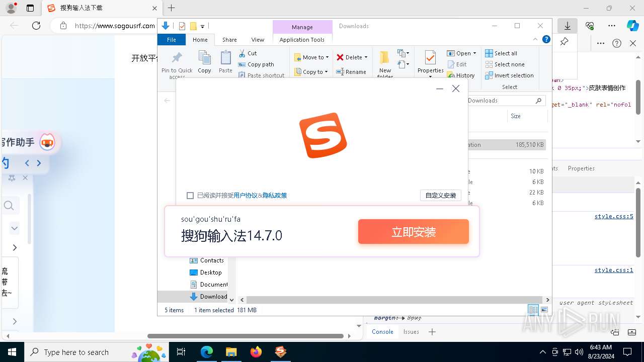
Task: Click the blue Explorer help icon
Action: tap(546, 39)
